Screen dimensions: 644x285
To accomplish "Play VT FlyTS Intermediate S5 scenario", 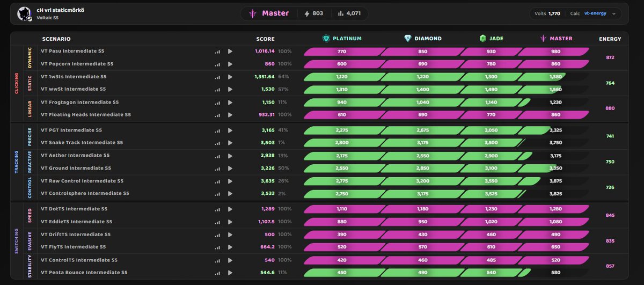I will [x=230, y=247].
